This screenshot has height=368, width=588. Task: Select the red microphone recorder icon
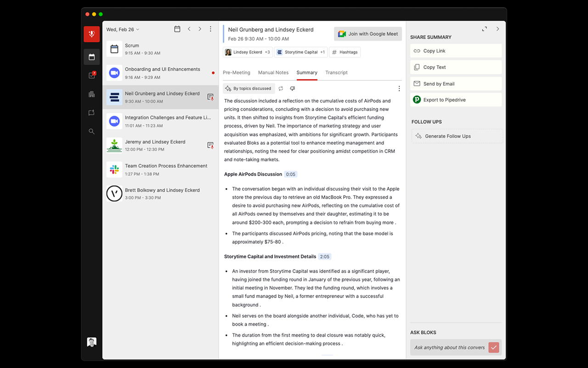click(91, 34)
